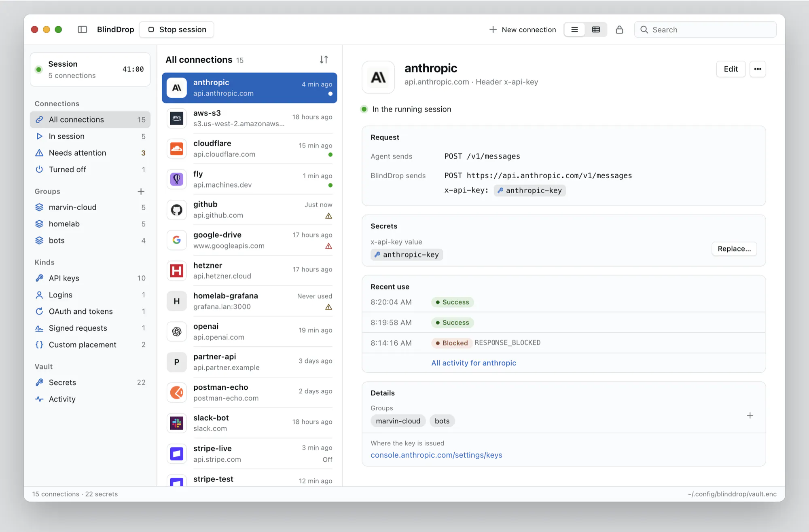Click the anthropic-key chip in Request
The height and width of the screenshot is (532, 809).
pos(529,190)
